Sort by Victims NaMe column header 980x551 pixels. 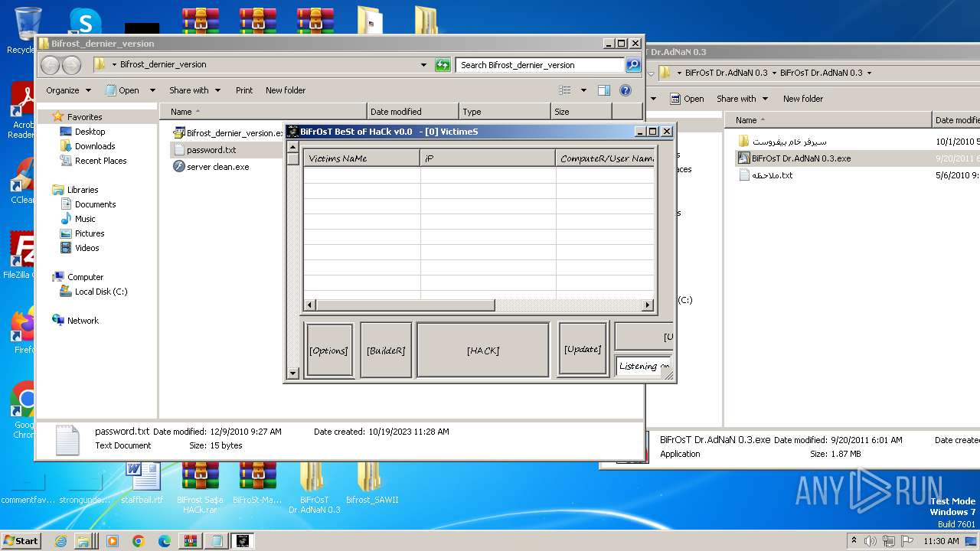[362, 158]
